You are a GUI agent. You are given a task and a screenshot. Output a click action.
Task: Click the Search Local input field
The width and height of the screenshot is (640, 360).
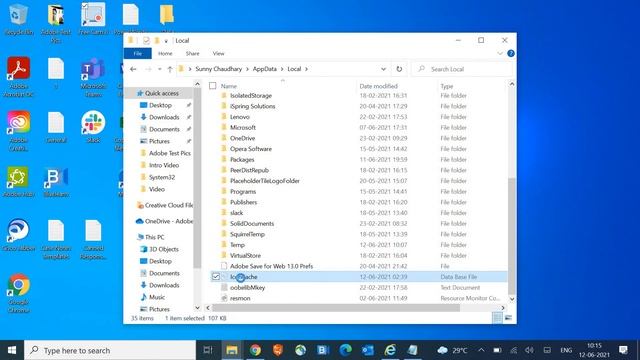pyautogui.click(x=461, y=69)
